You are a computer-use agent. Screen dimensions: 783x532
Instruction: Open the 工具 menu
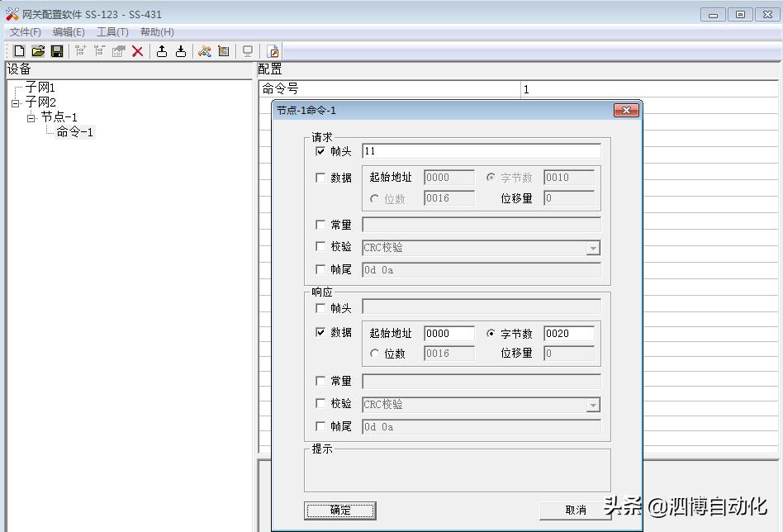tap(111, 31)
